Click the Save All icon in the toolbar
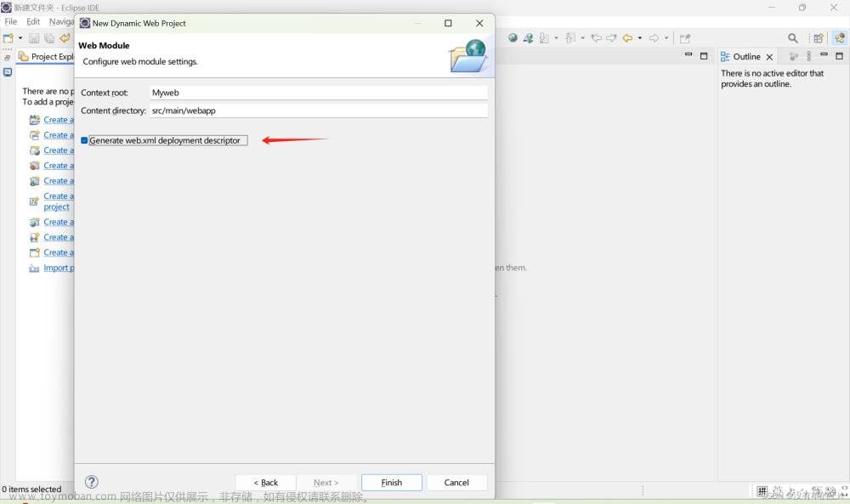Screen dimensions: 850x504 point(49,38)
